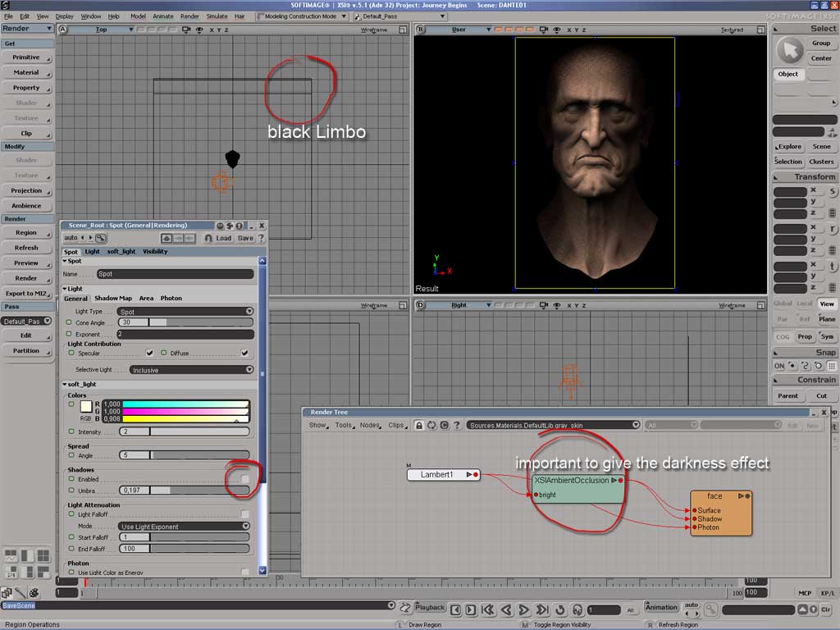Click the XSIAmbientOcclusion node in Render Tree
840x630 pixels.
click(578, 487)
